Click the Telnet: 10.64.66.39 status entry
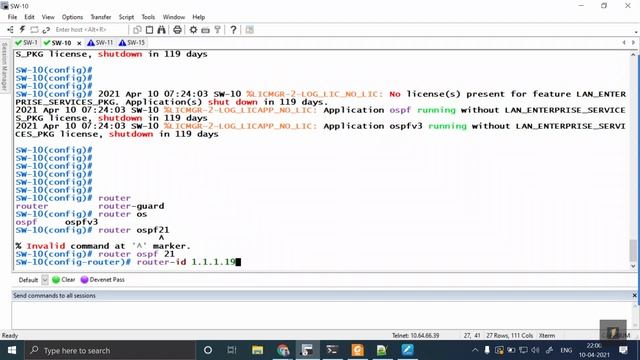Image resolution: width=640 pixels, height=360 pixels. click(x=415, y=336)
